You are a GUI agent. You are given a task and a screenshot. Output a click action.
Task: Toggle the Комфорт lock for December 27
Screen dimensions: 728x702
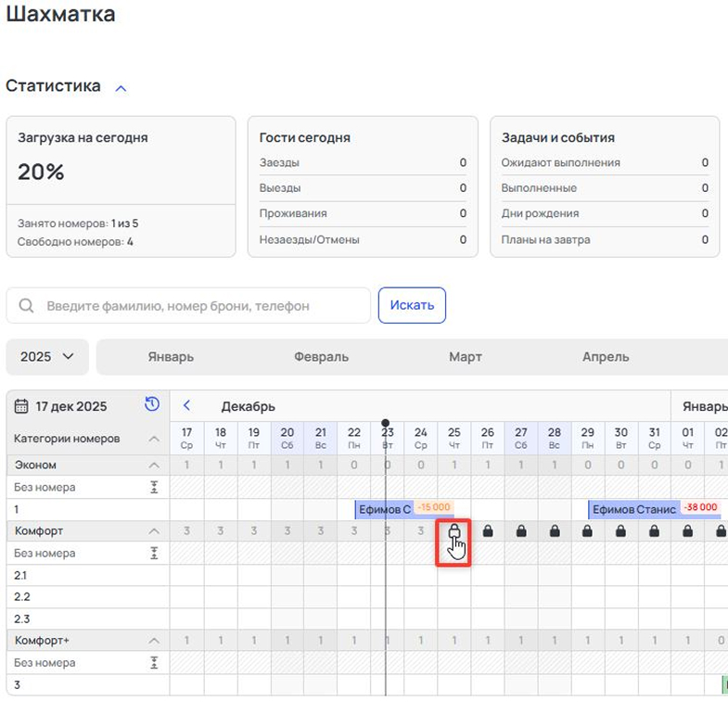click(x=521, y=531)
